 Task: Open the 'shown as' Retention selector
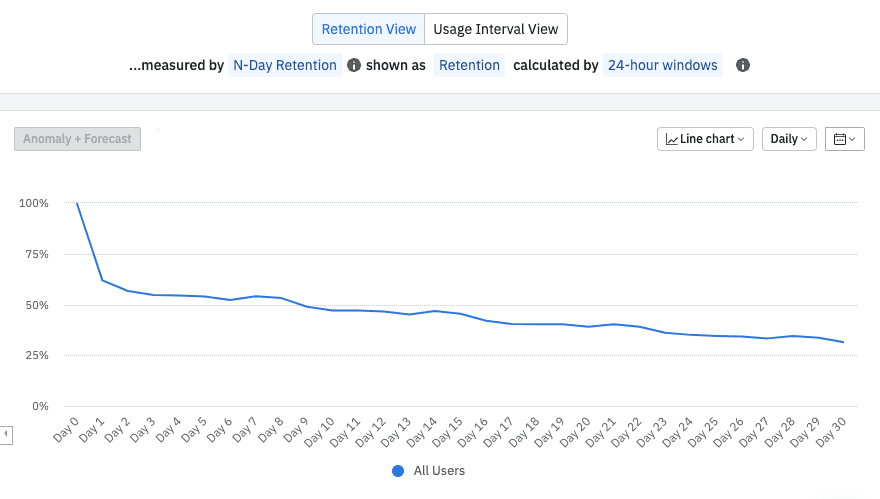pos(469,66)
